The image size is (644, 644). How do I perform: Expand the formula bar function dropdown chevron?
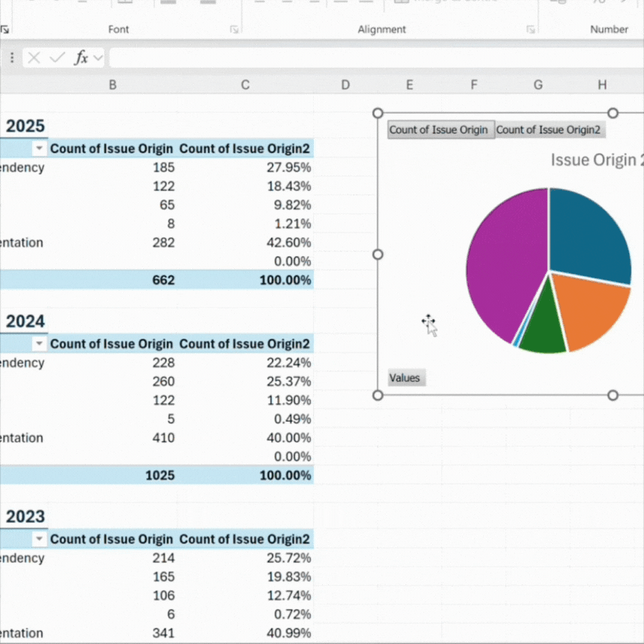[98, 57]
